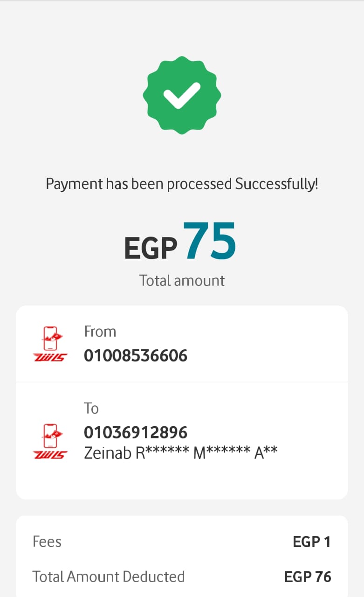
Task: Click the masked recipient name Zeinab
Action: coord(108,452)
